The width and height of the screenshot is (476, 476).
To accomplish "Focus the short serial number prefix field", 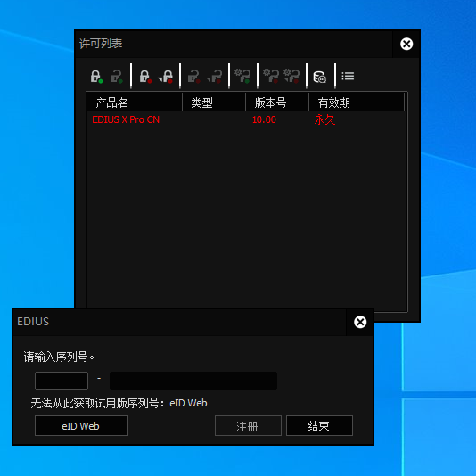I will point(62,381).
